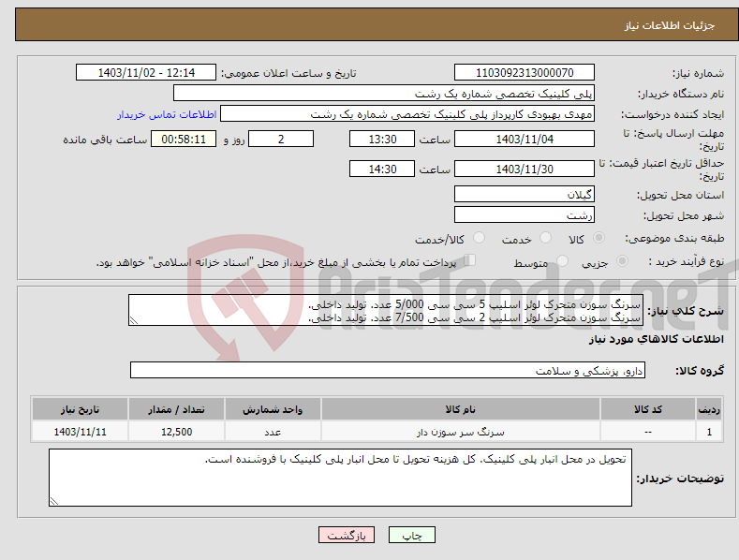The height and width of the screenshot is (560, 739).
Task: Click the ردیف column header
Action: click(709, 409)
